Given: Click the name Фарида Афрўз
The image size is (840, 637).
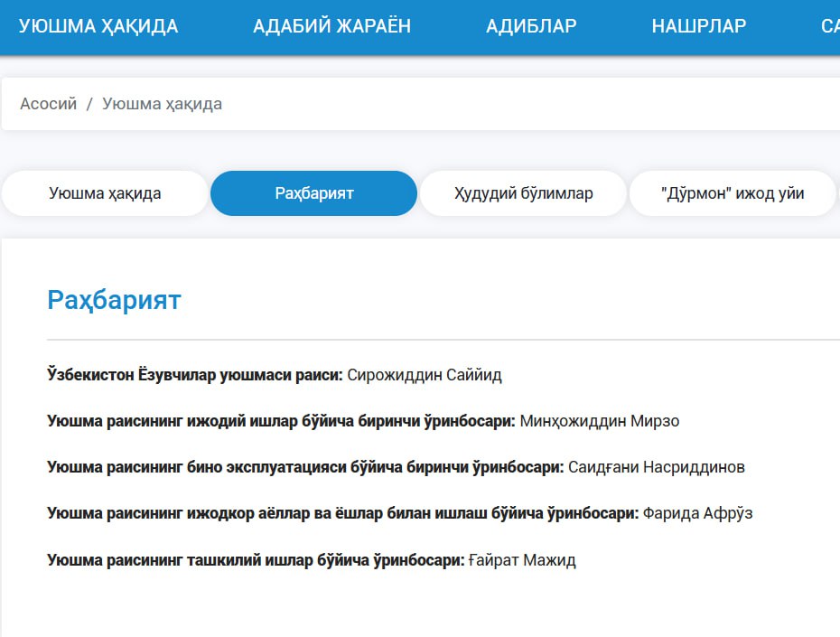Looking at the screenshot, I should pyautogui.click(x=697, y=513).
